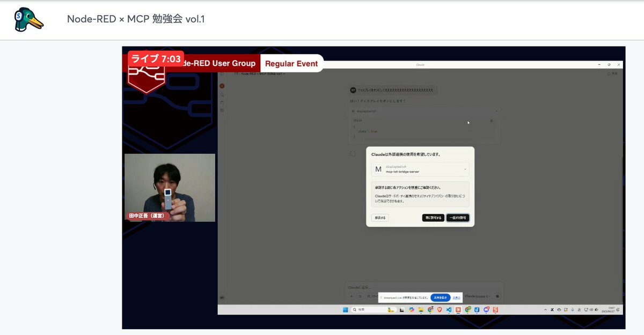644x335 pixels.
Task: Open Brave browser from taskbar
Action: point(440,310)
